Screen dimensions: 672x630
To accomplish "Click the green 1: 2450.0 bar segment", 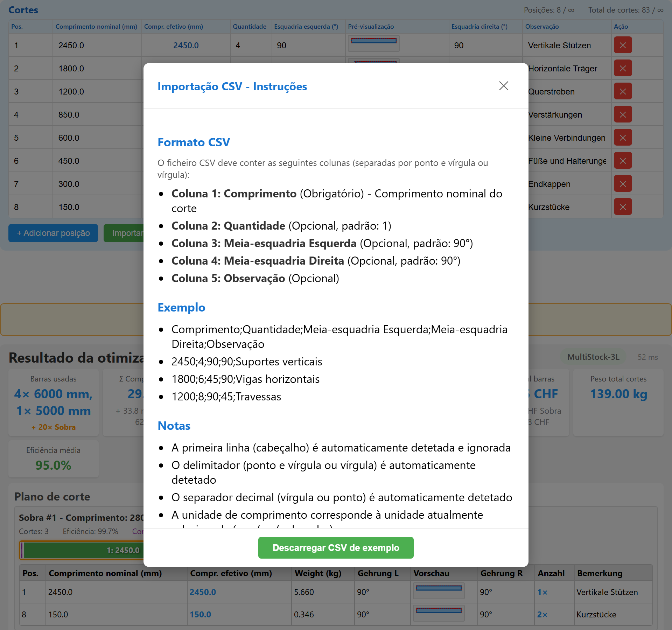I will [84, 550].
